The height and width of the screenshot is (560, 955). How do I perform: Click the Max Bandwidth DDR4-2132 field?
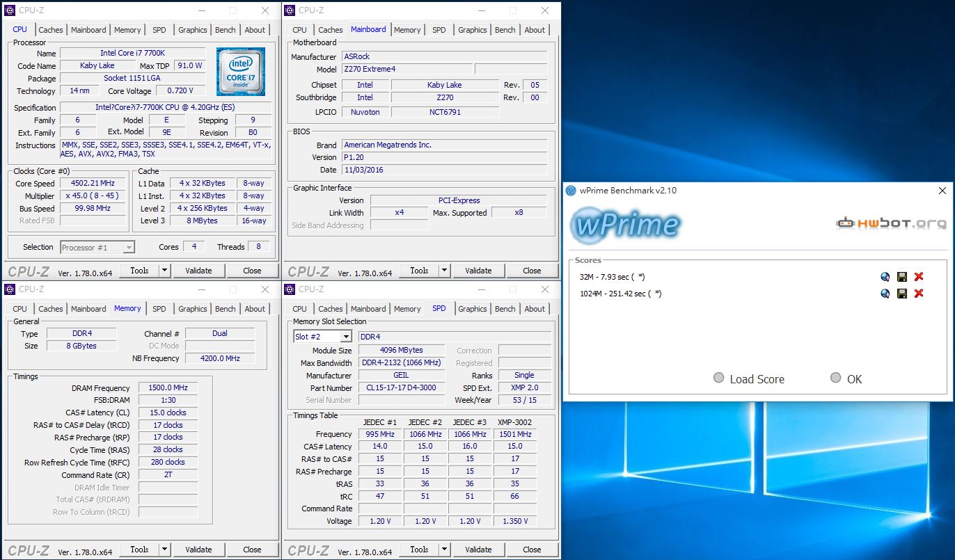click(x=402, y=362)
